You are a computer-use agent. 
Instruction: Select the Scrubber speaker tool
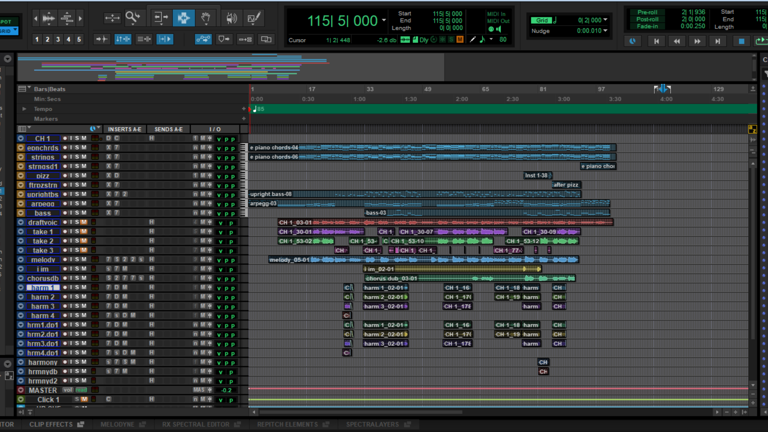click(x=231, y=17)
